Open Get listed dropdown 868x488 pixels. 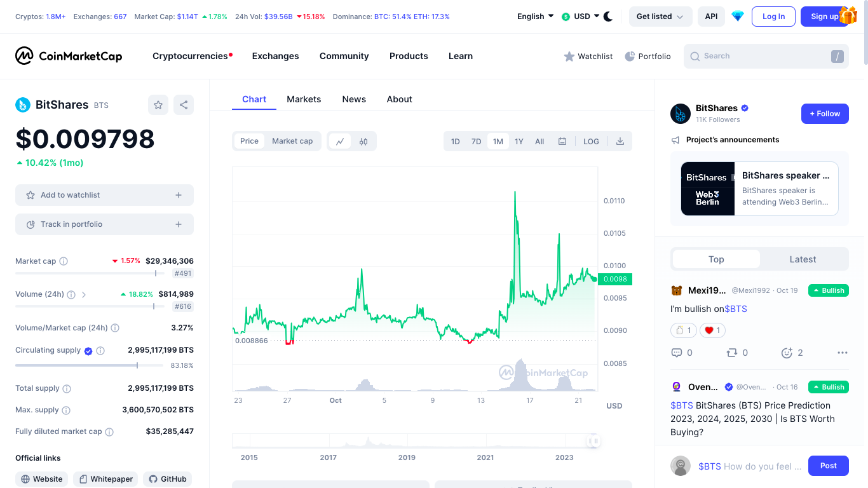tap(661, 17)
